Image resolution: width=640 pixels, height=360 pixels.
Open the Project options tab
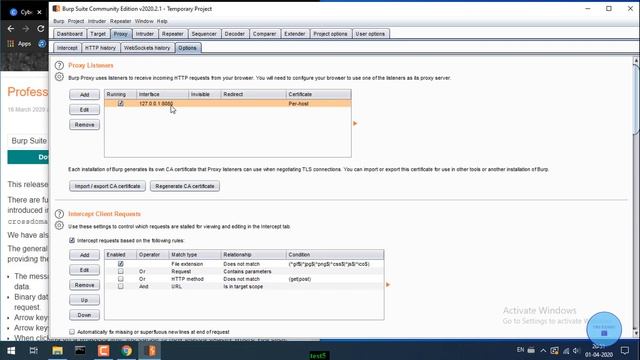(x=330, y=34)
